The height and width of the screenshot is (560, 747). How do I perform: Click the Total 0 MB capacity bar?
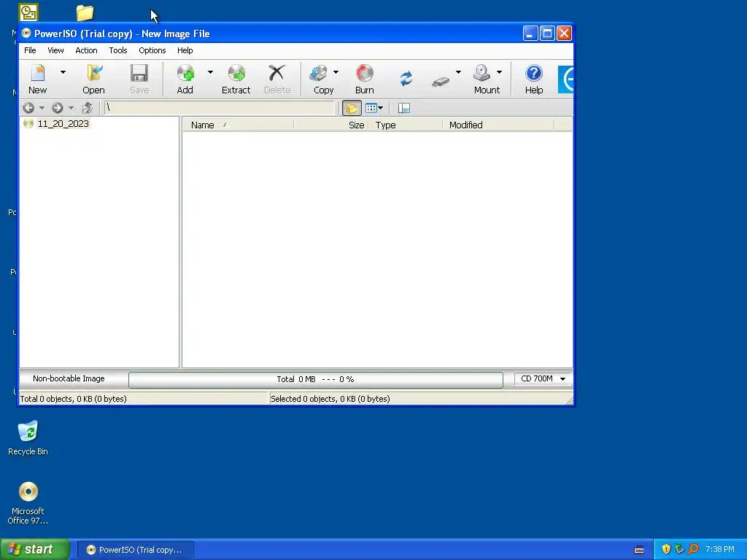[316, 379]
